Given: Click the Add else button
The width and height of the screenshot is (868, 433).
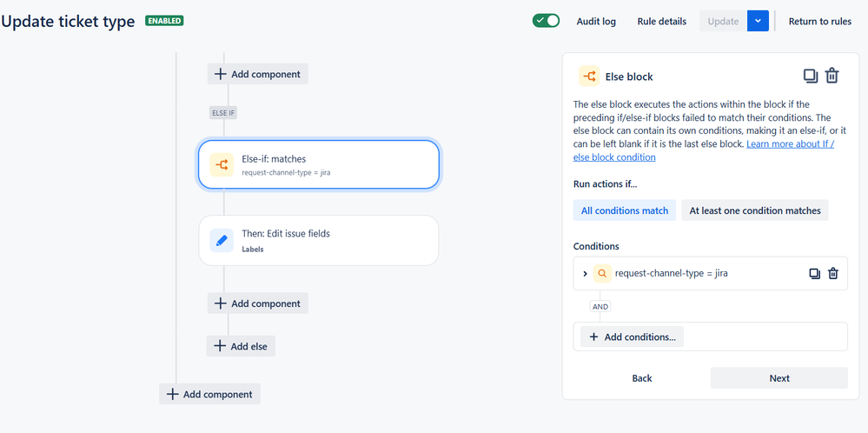Looking at the screenshot, I should (241, 346).
